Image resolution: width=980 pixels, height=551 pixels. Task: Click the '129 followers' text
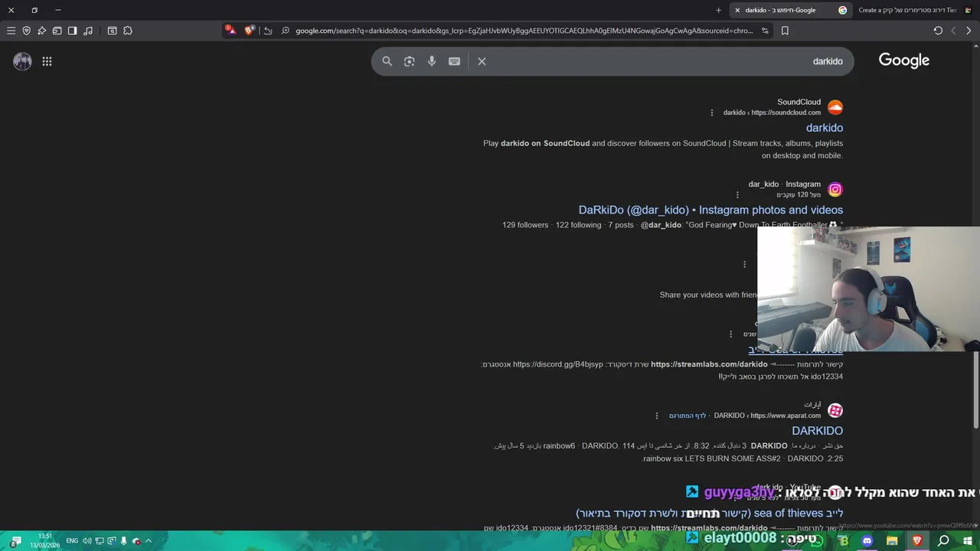[x=525, y=225]
